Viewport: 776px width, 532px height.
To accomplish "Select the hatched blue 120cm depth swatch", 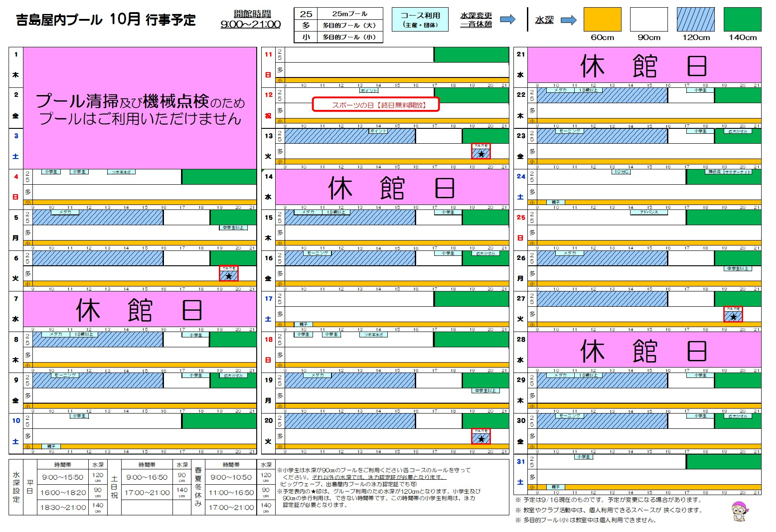I will click(695, 19).
